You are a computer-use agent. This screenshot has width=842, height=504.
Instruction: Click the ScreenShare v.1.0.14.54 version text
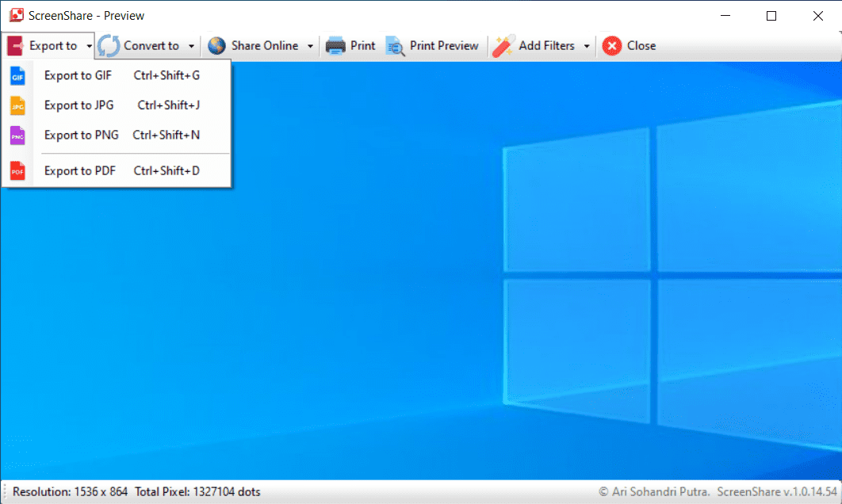777,491
